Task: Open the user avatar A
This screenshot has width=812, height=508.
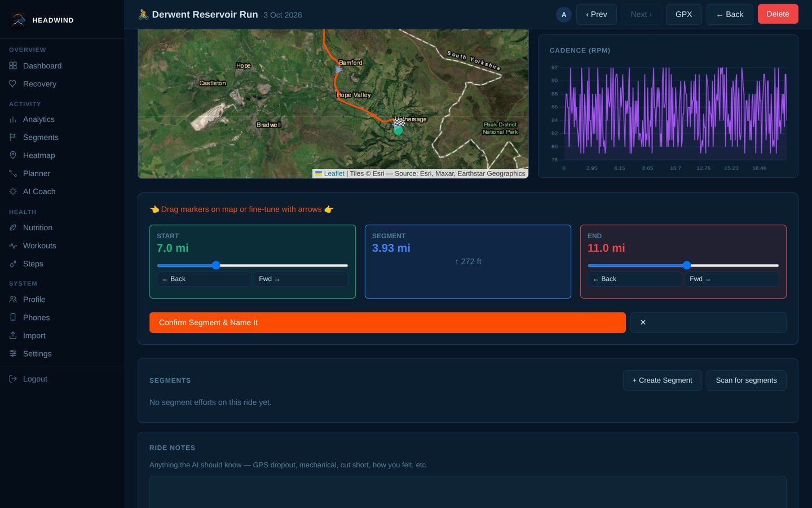Action: 564,15
